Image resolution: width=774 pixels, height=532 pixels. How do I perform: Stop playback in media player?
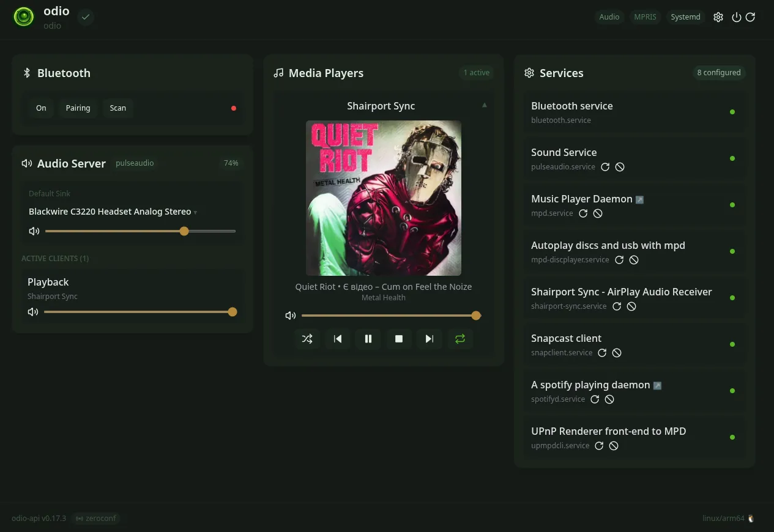(399, 339)
